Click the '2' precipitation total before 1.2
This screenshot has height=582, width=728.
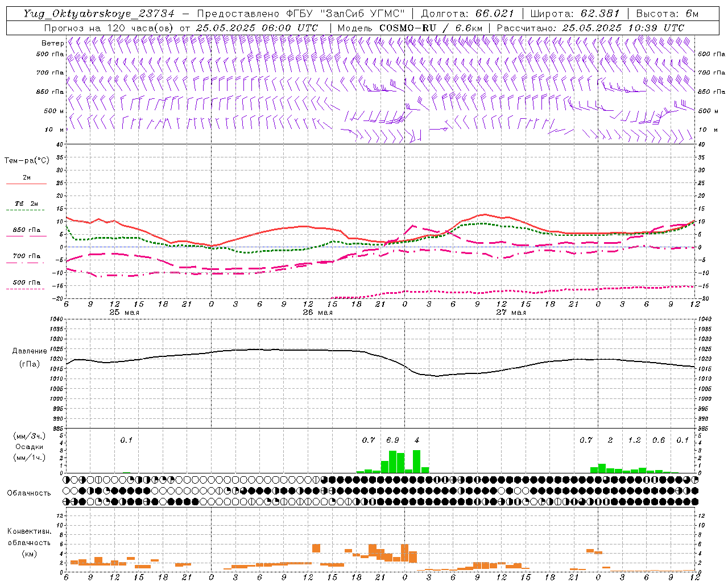(x=610, y=440)
